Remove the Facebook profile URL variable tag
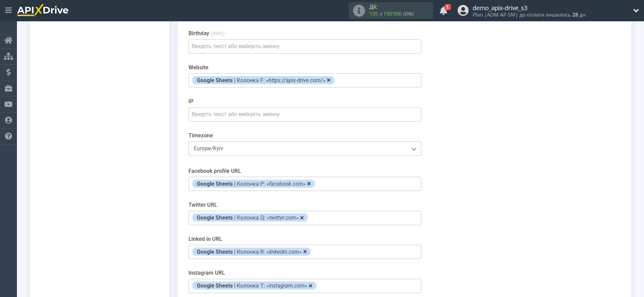The image size is (644, 297). pyautogui.click(x=309, y=184)
